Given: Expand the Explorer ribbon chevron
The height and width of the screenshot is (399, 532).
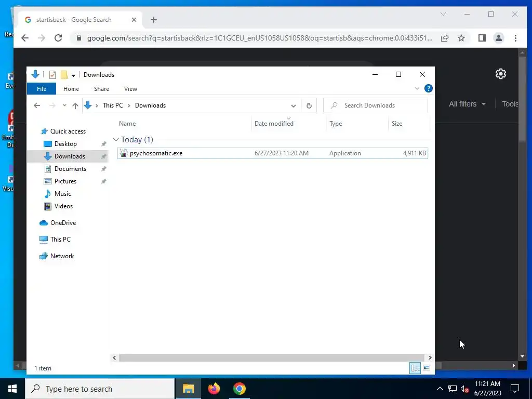Looking at the screenshot, I should [x=417, y=88].
